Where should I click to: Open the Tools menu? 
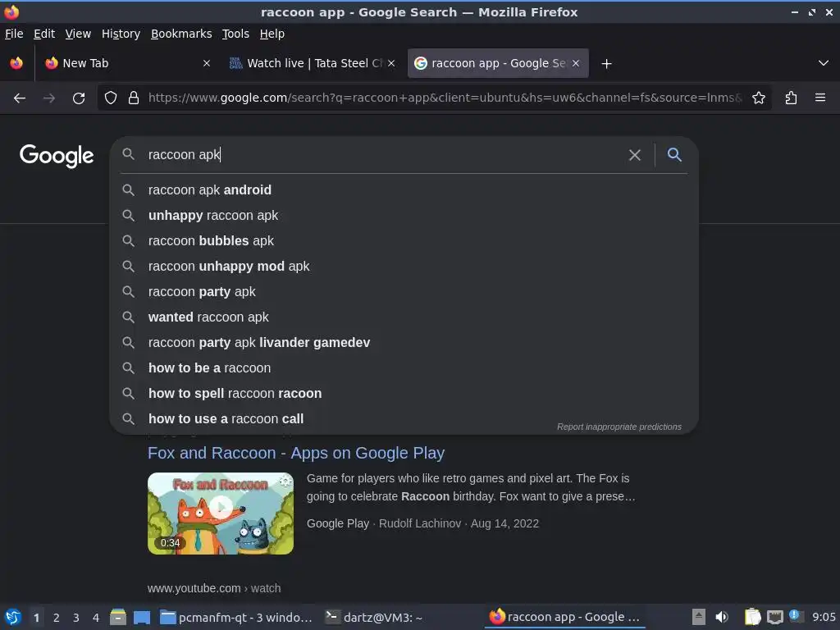235,34
